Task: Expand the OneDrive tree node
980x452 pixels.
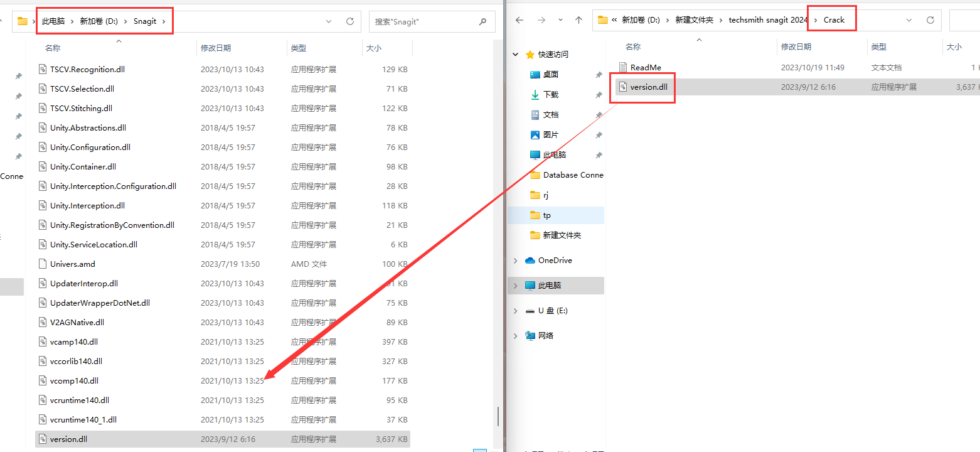Action: point(516,260)
